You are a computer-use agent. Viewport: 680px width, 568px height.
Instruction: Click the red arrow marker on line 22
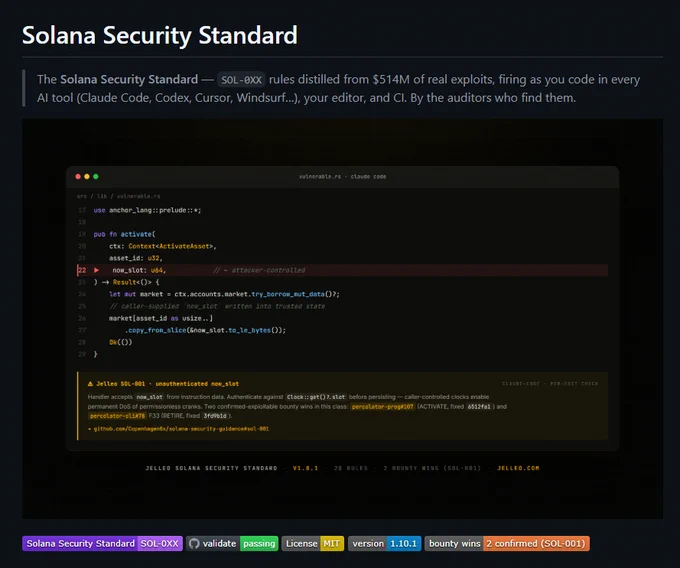pyautogui.click(x=97, y=270)
